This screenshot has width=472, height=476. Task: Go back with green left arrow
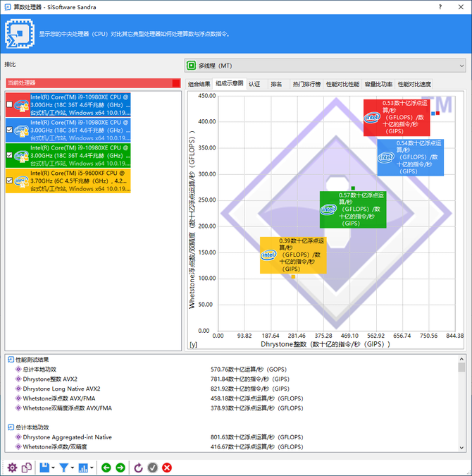(106, 468)
